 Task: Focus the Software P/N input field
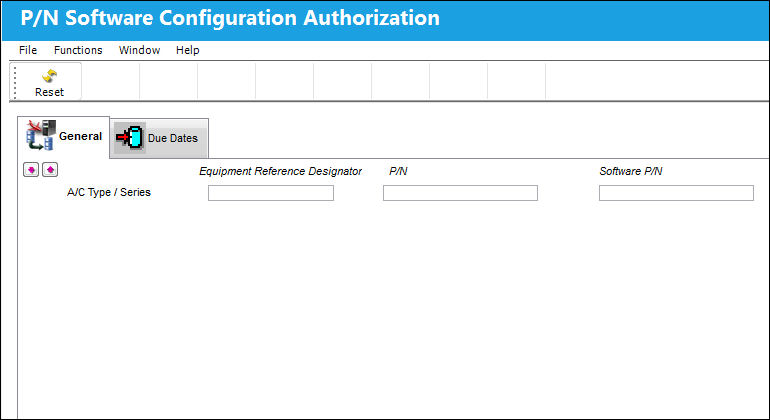click(x=676, y=193)
